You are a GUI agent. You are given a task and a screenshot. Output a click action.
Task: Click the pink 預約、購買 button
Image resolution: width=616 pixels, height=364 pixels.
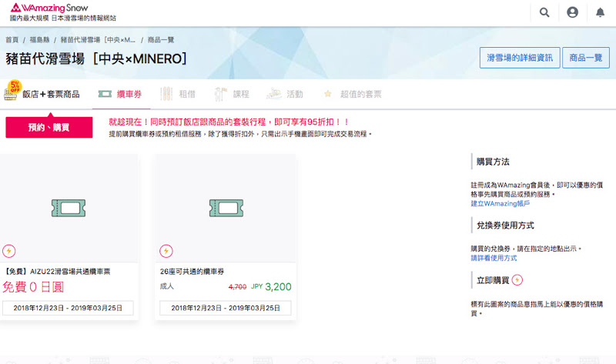49,127
